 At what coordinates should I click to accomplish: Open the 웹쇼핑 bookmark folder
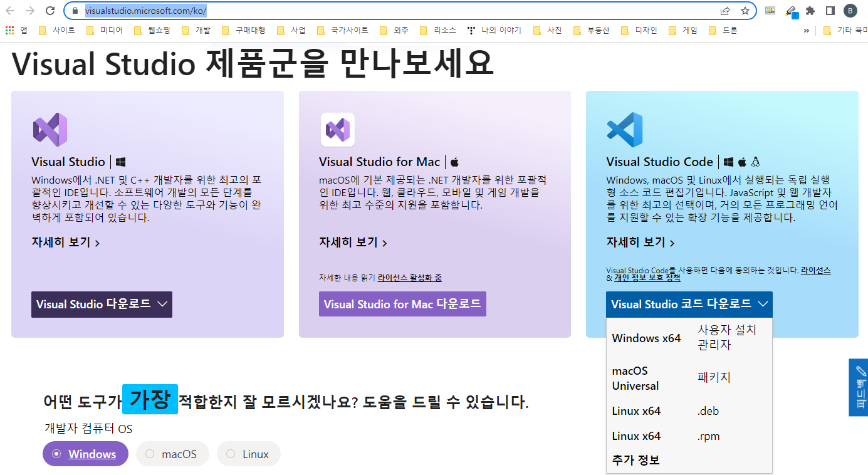click(152, 30)
